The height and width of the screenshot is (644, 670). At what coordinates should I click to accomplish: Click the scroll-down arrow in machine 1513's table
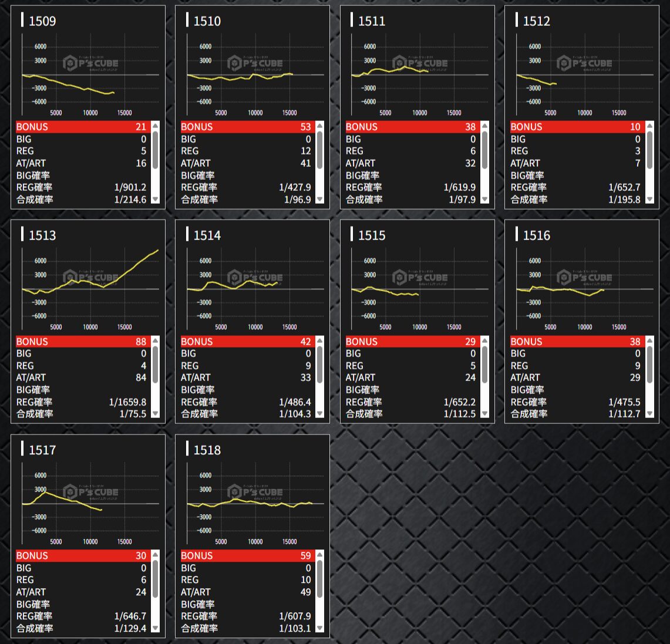click(155, 414)
